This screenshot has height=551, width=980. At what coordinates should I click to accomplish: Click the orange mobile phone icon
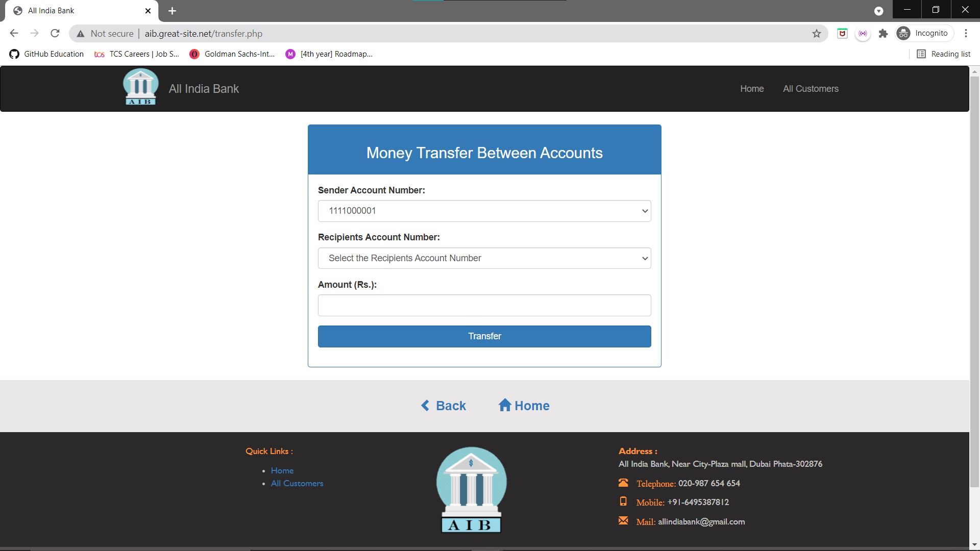click(x=623, y=502)
